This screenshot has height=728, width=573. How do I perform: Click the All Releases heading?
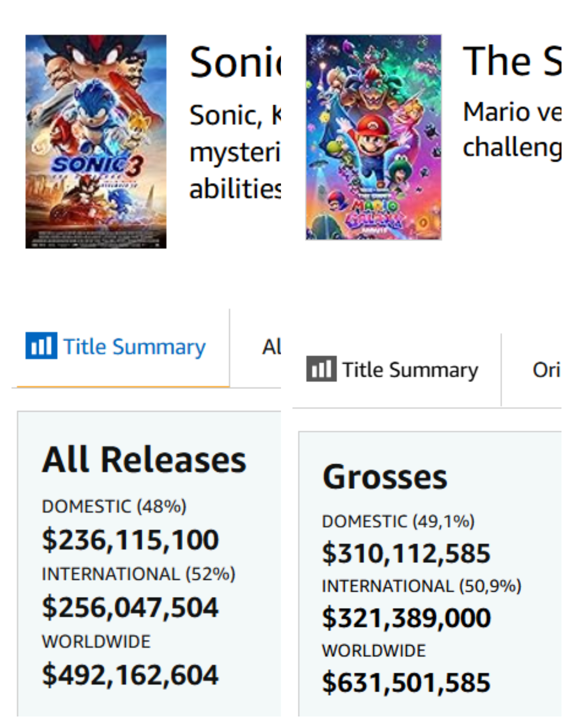coord(144,460)
